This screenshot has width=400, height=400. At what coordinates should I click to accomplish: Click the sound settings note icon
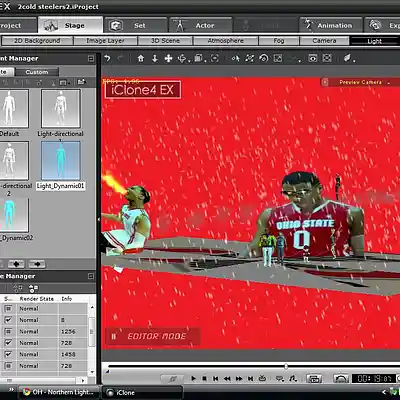pos(293,378)
